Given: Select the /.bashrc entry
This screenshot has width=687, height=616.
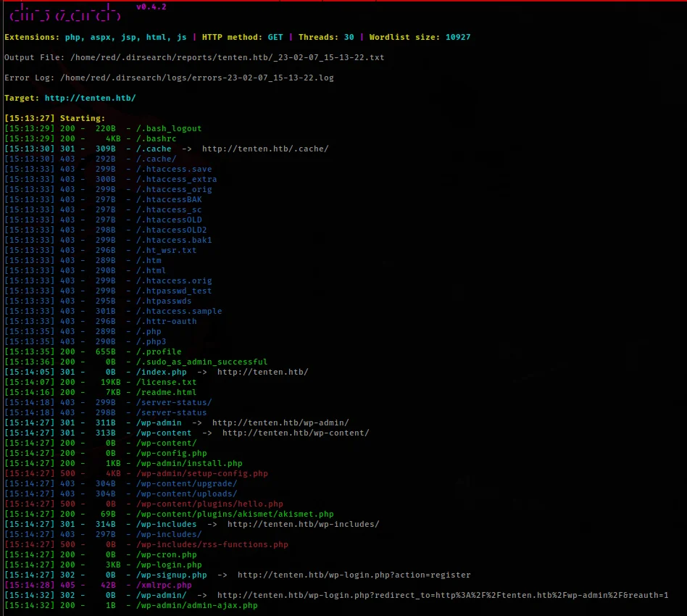Looking at the screenshot, I should pyautogui.click(x=156, y=138).
